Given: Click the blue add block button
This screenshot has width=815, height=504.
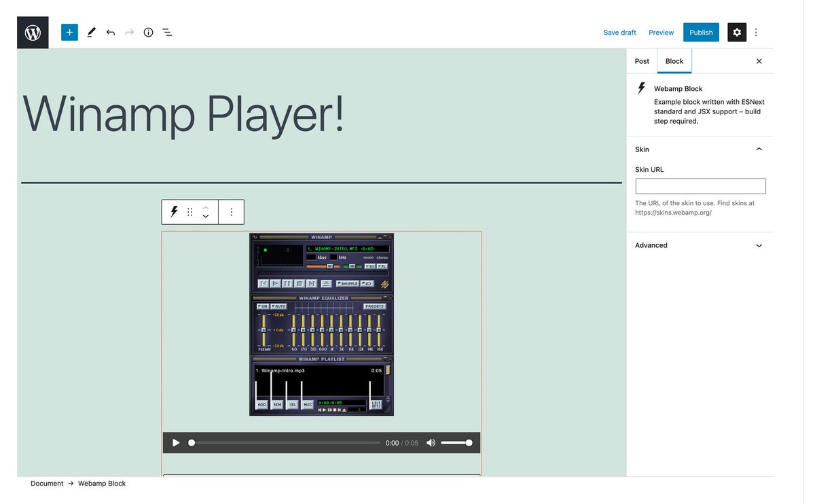Looking at the screenshot, I should (69, 32).
